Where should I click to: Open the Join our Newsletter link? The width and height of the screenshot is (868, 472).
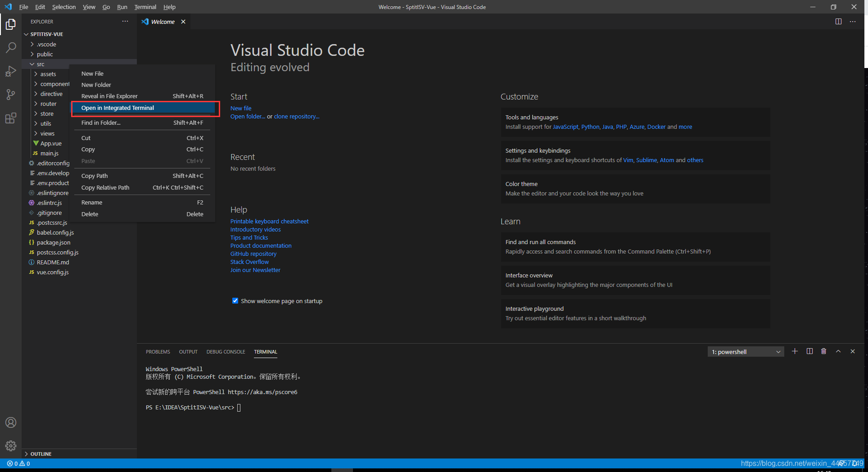click(255, 270)
